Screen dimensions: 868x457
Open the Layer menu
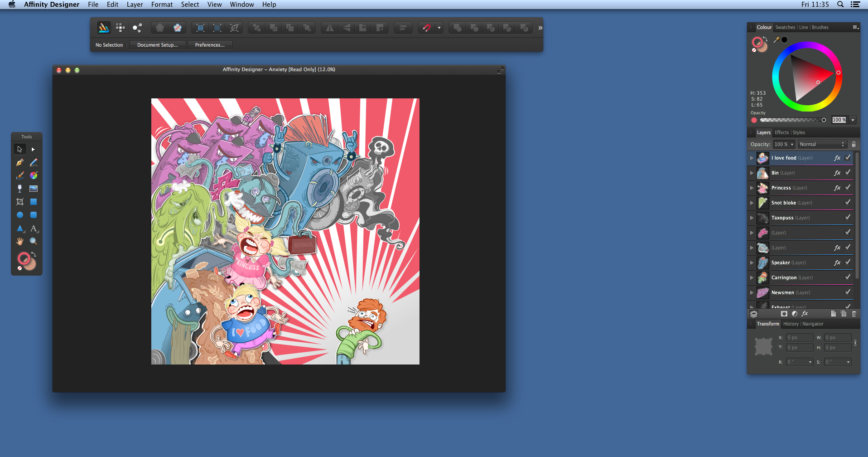coord(135,5)
